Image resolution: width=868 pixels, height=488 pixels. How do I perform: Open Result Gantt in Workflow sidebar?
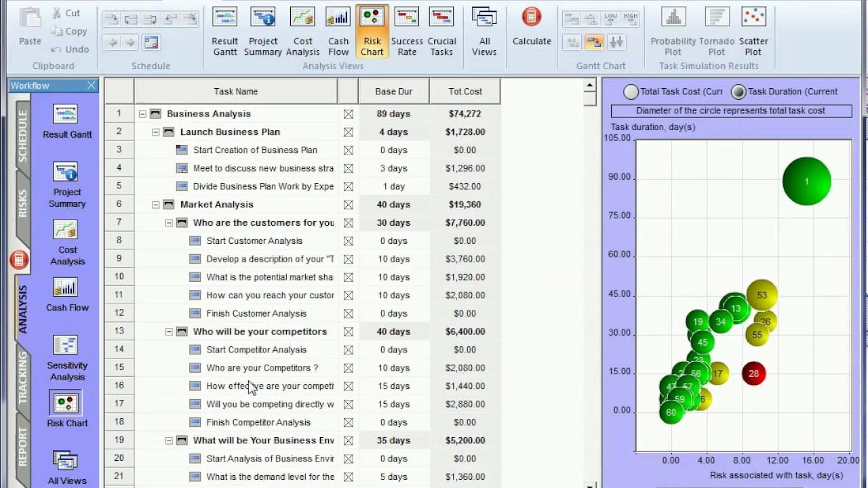pyautogui.click(x=67, y=122)
